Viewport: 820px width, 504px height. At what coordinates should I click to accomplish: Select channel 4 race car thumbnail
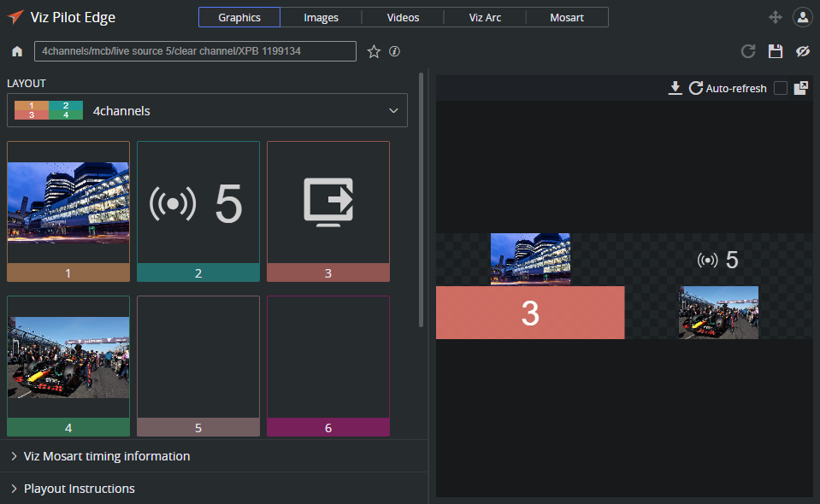(x=68, y=357)
